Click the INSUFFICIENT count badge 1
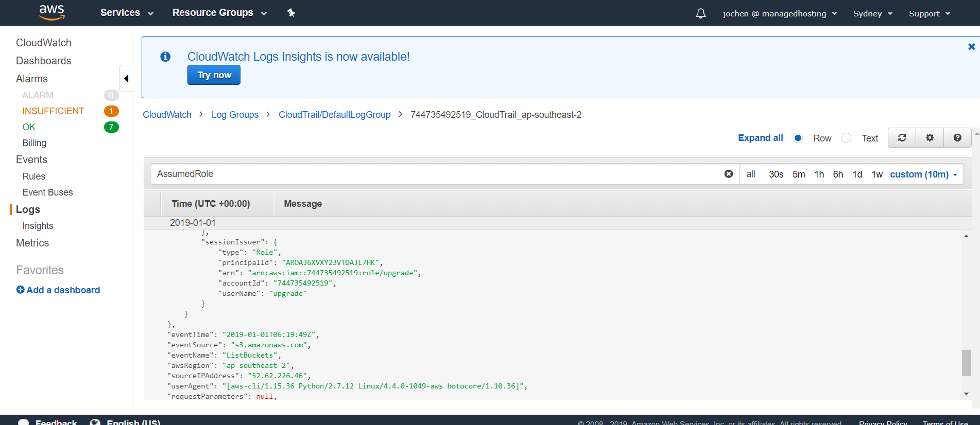The image size is (980, 425). (111, 111)
